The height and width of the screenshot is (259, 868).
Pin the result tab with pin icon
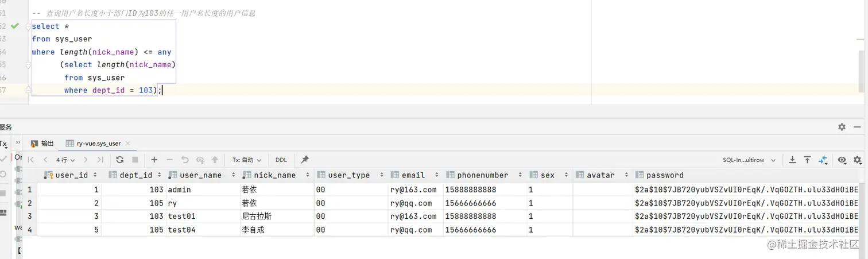pyautogui.click(x=305, y=160)
